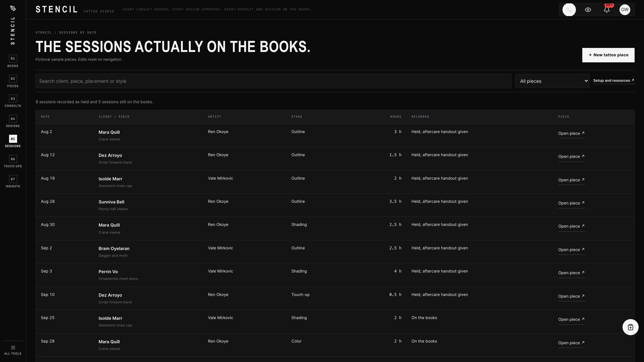
Task: Click the New tattoo piece button
Action: click(x=608, y=55)
